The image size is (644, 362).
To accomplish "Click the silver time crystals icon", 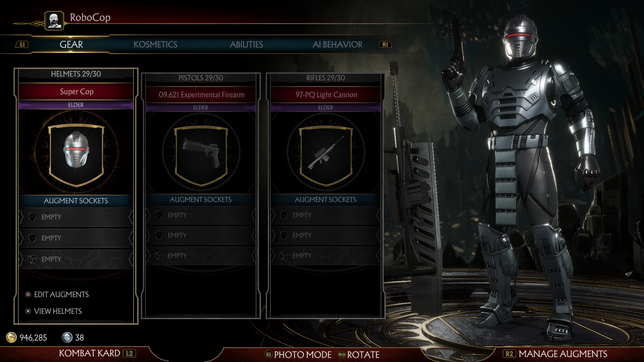I will 67,337.
